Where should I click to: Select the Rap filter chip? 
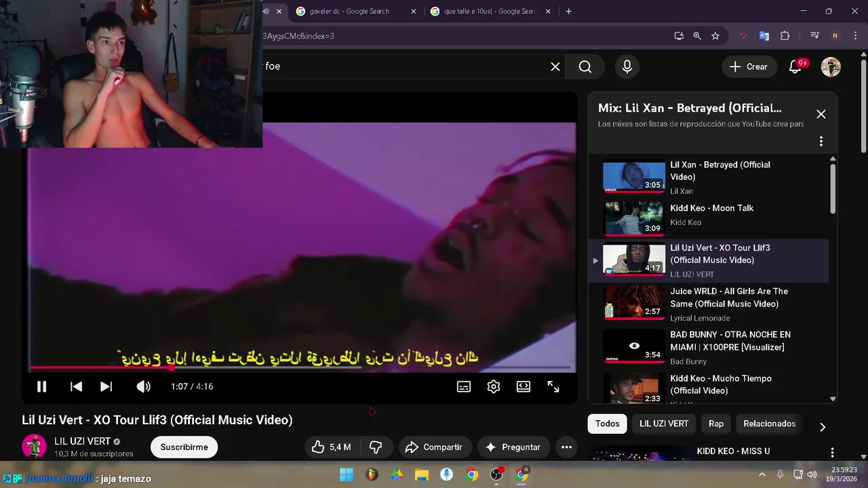[716, 424]
